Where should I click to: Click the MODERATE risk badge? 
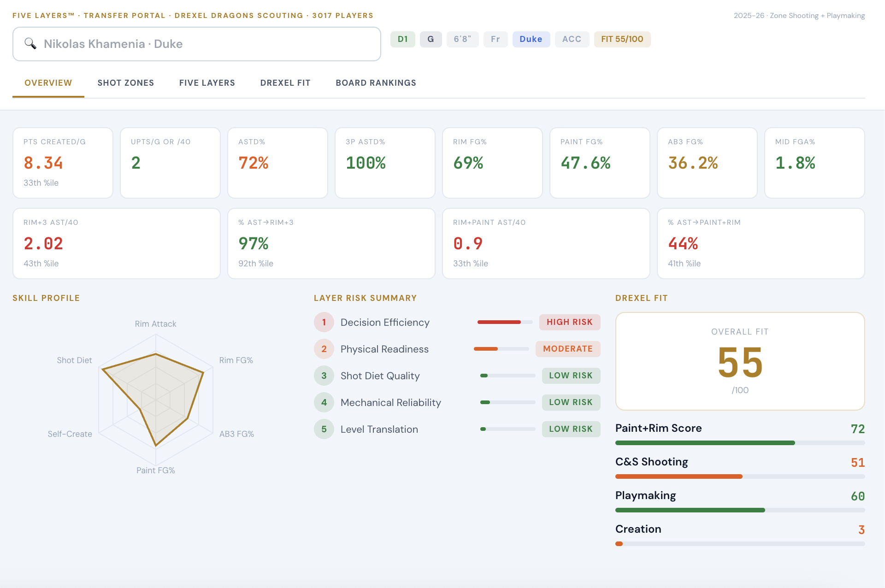[568, 349]
